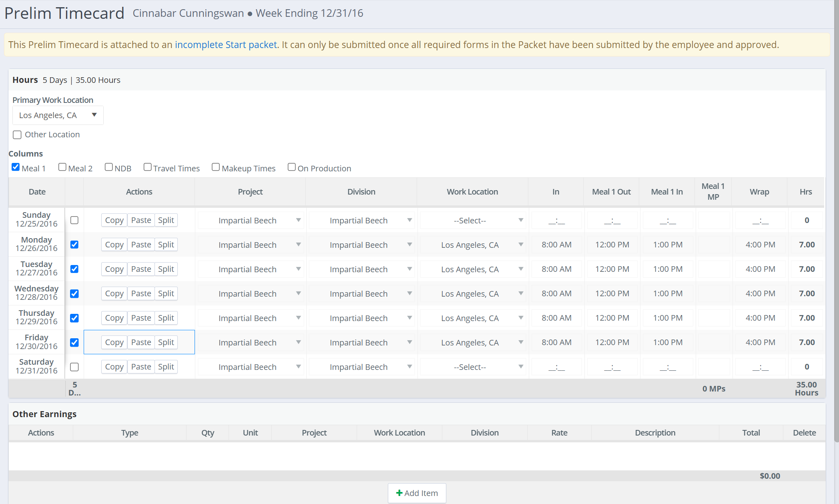The width and height of the screenshot is (839, 504).
Task: Click Monday's 8:00 AM In field
Action: 556,245
